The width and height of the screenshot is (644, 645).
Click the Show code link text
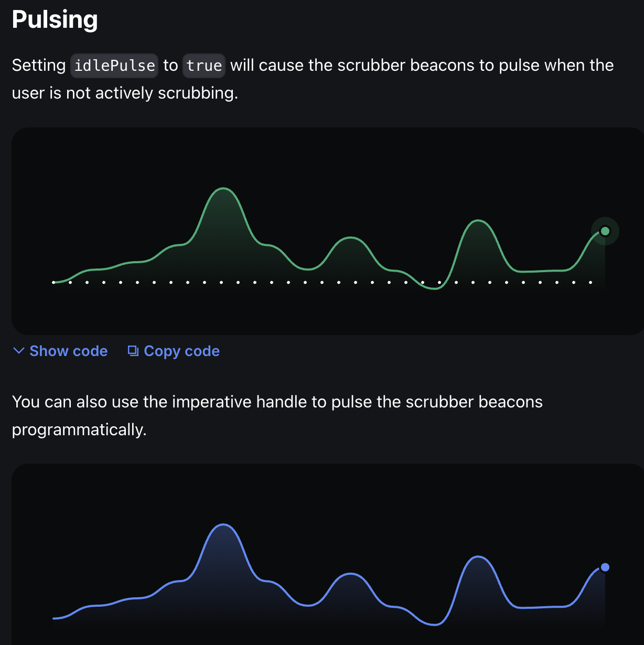click(x=69, y=351)
